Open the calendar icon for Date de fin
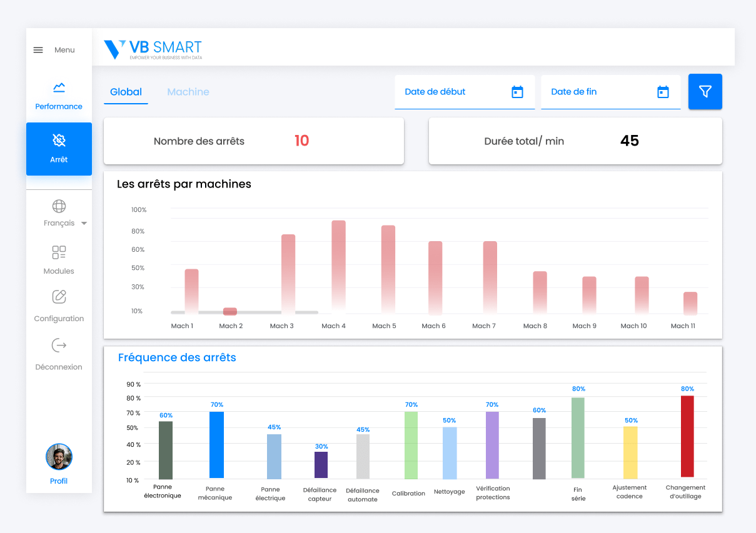This screenshot has height=533, width=756. tap(663, 91)
